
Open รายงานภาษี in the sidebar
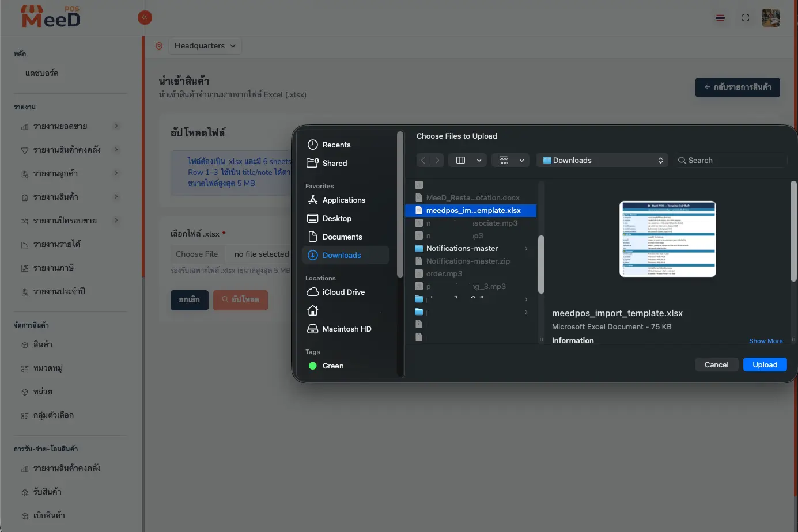[54, 268]
